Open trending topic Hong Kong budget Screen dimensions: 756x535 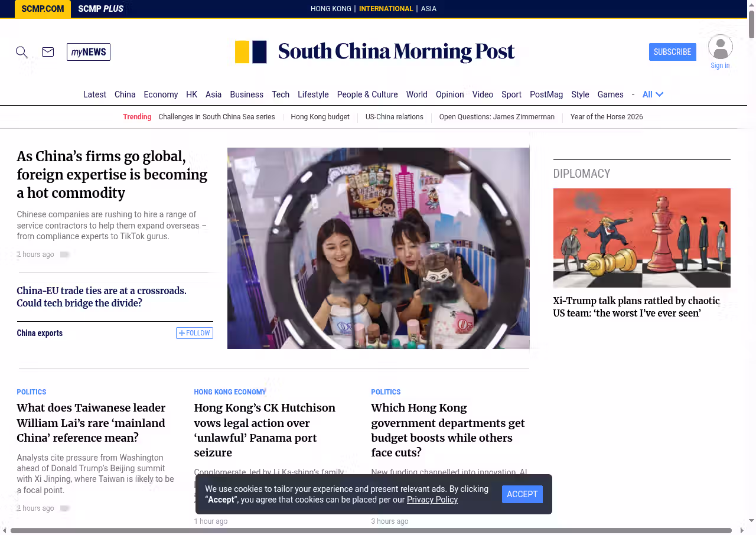click(320, 117)
